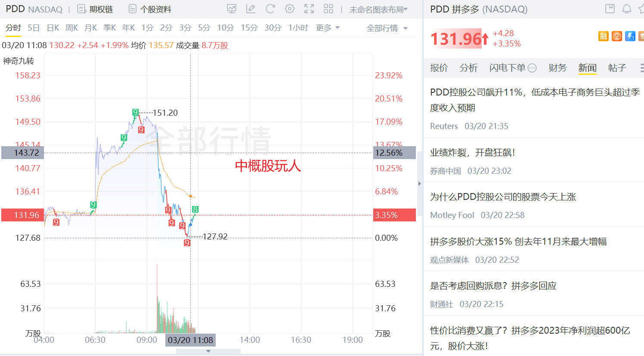Open the 分析 analysis tab
The height and width of the screenshot is (356, 644).
click(x=468, y=68)
